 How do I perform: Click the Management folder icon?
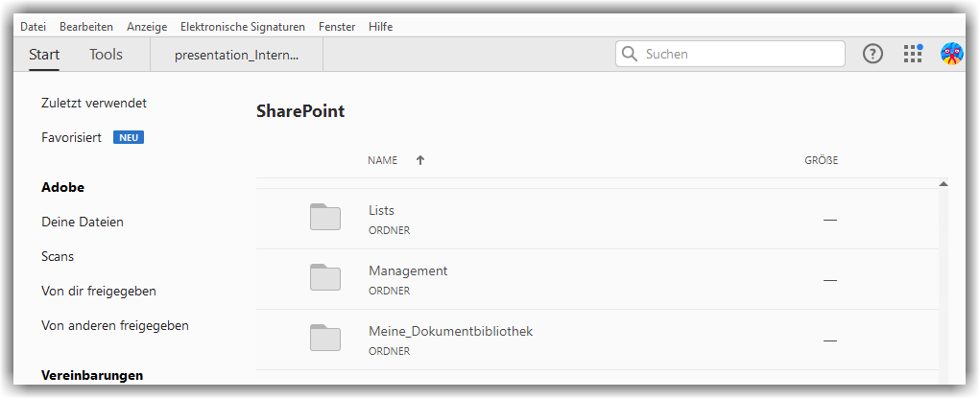click(x=325, y=278)
